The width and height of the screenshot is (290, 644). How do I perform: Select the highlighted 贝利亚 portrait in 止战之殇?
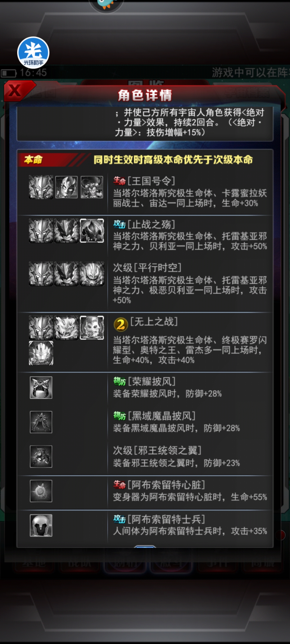click(x=92, y=231)
